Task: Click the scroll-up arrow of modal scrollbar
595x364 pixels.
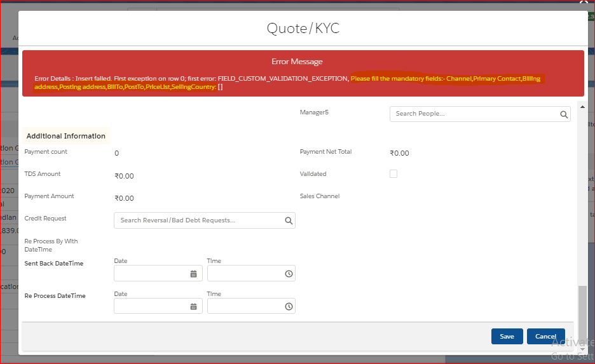Action: tap(582, 107)
